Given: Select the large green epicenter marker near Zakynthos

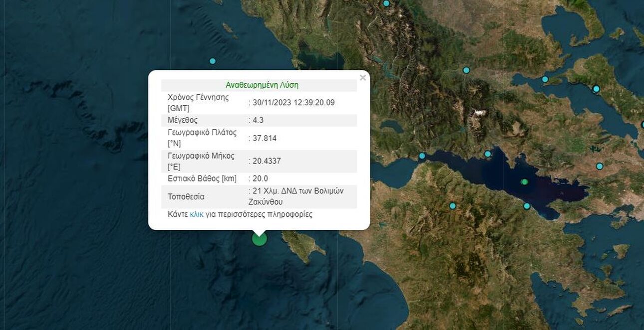Looking at the screenshot, I should coord(259,238).
